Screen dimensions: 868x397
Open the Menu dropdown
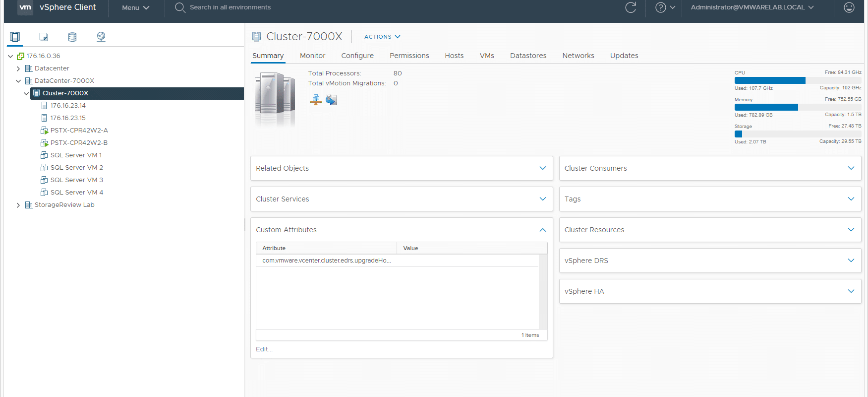[136, 7]
